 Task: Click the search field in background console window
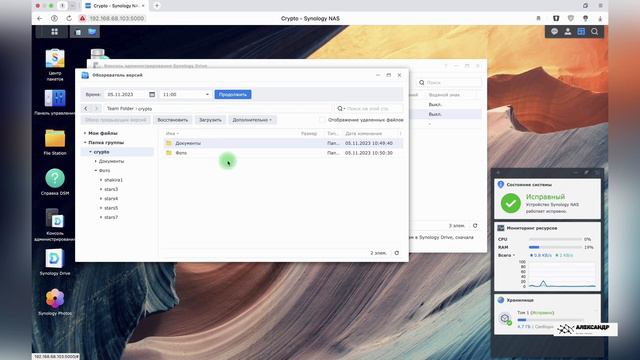(449, 82)
